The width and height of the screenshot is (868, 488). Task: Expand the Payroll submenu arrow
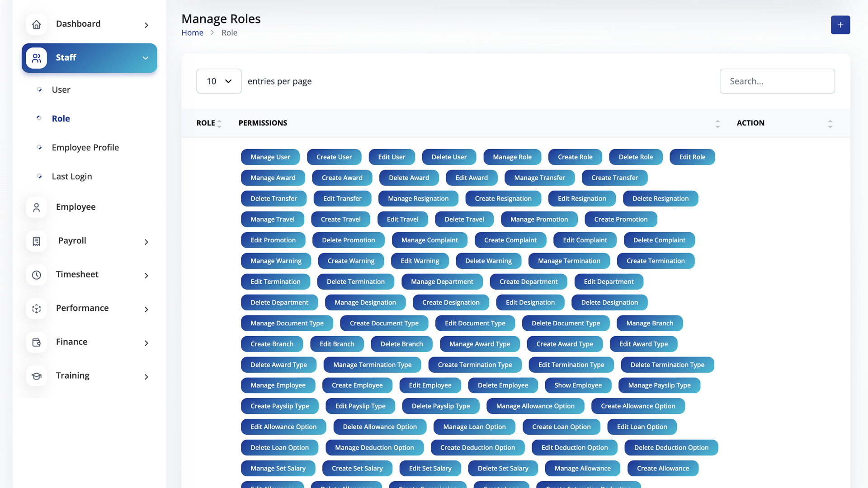tap(146, 242)
